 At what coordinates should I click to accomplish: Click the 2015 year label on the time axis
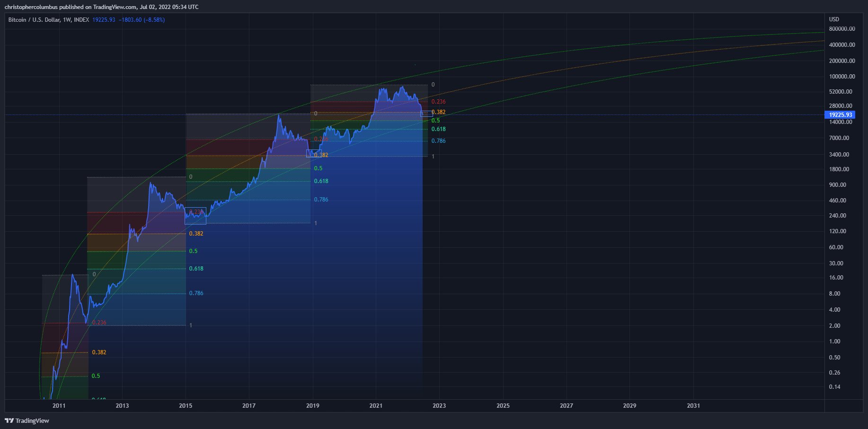click(186, 406)
